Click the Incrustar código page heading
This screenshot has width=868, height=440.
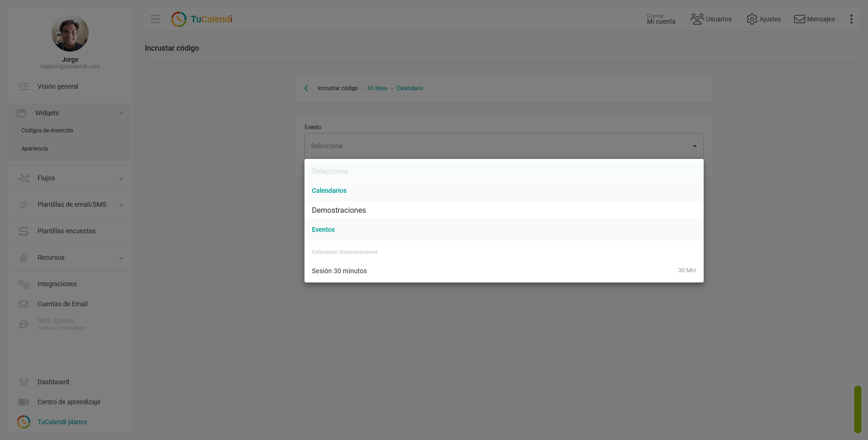[x=172, y=48]
